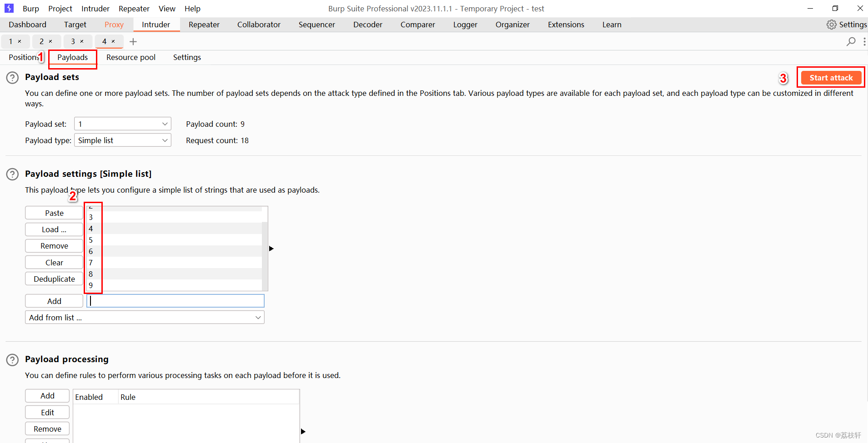Screen dimensions: 868x443
Task: Open help for Payload sets
Action: (x=12, y=78)
